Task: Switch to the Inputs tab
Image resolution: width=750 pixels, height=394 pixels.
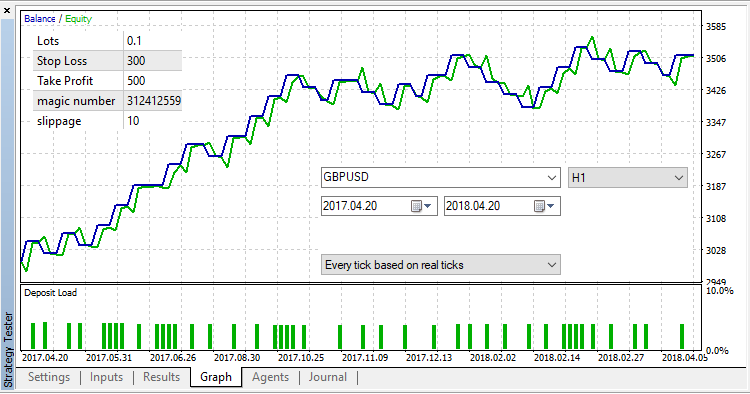Action: click(106, 377)
